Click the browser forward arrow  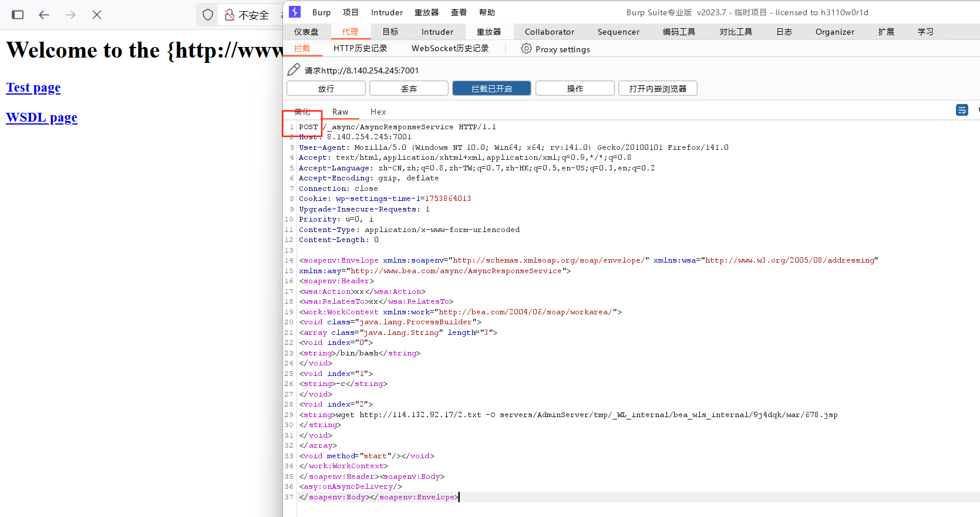[70, 15]
